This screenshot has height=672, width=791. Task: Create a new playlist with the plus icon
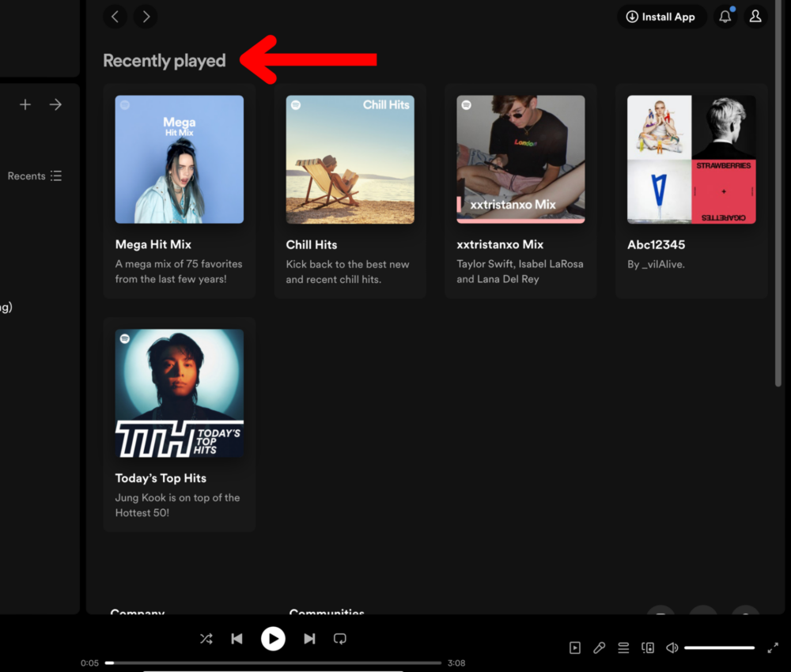[25, 104]
